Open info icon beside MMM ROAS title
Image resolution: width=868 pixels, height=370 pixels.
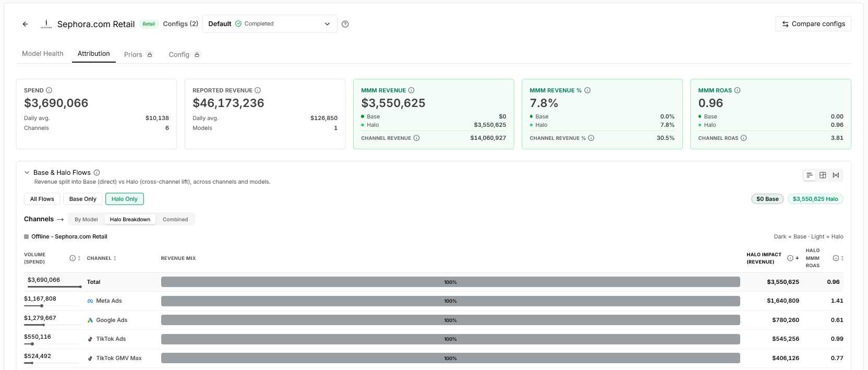[737, 90]
